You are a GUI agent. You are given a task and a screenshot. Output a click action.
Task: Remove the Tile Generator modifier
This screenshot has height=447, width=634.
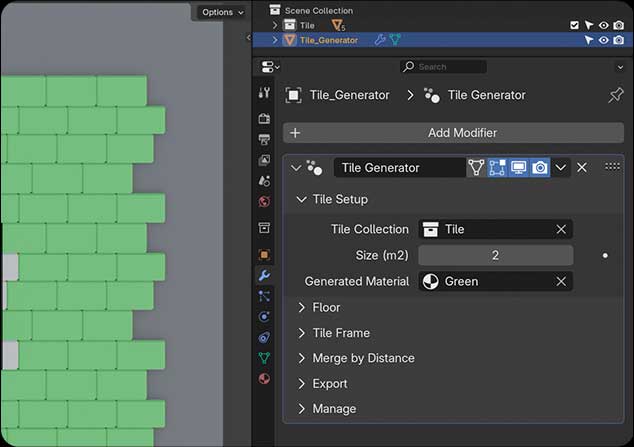point(582,168)
